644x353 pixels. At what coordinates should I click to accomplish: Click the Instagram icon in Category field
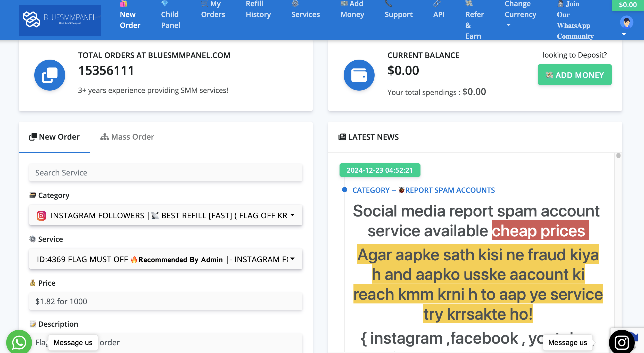42,215
